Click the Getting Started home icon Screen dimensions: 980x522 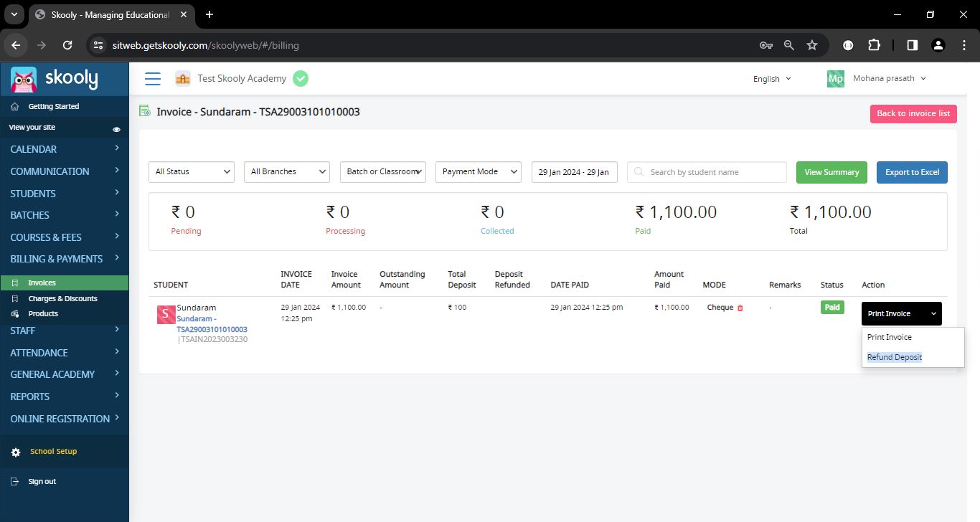click(x=16, y=107)
